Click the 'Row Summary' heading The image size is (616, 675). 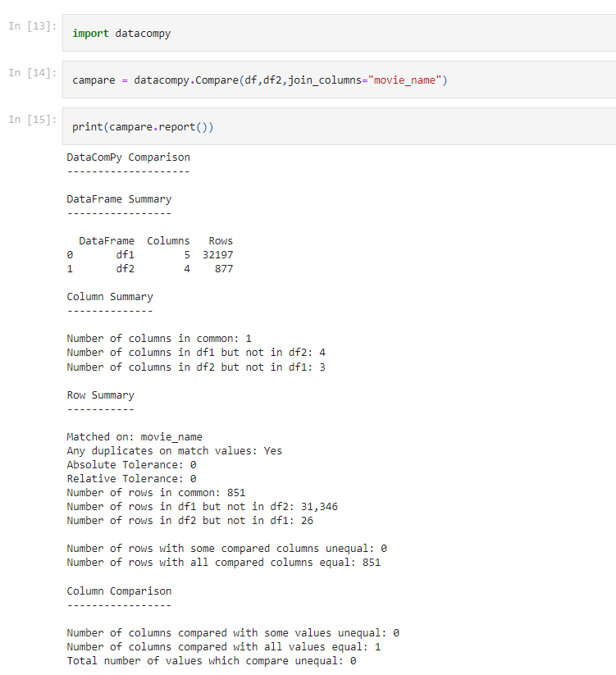(x=100, y=395)
